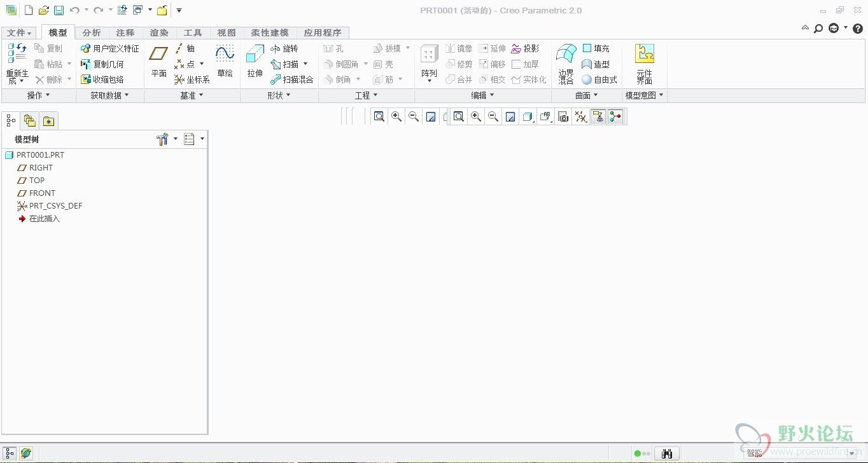868x463 pixels.
Task: Open the help question mark icon
Action: point(858,29)
